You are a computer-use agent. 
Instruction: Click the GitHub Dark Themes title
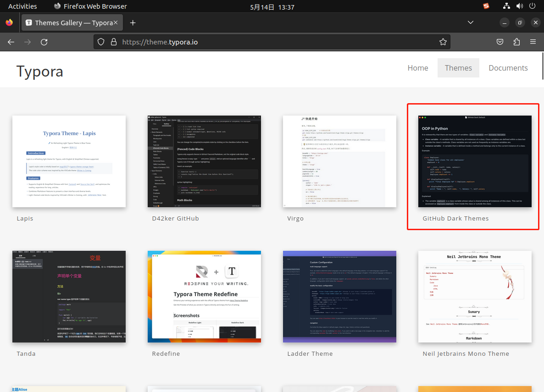tap(455, 218)
